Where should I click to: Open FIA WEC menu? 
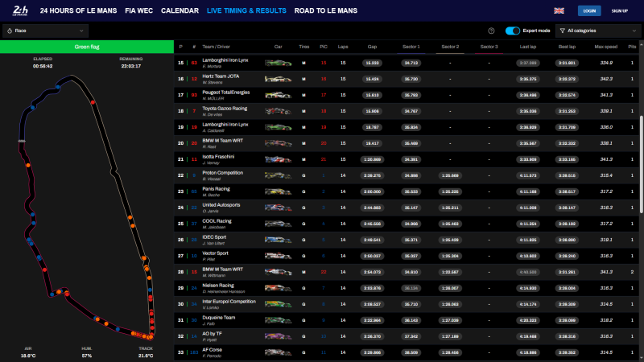click(138, 10)
